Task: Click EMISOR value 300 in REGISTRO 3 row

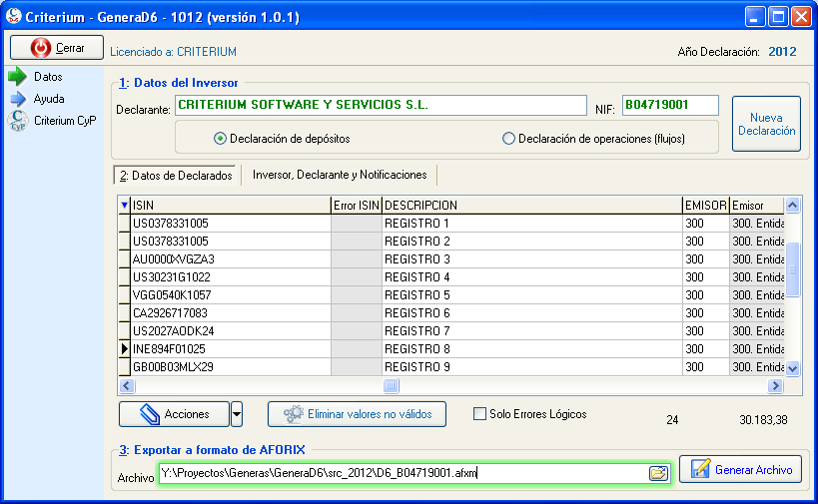Action: point(706,259)
